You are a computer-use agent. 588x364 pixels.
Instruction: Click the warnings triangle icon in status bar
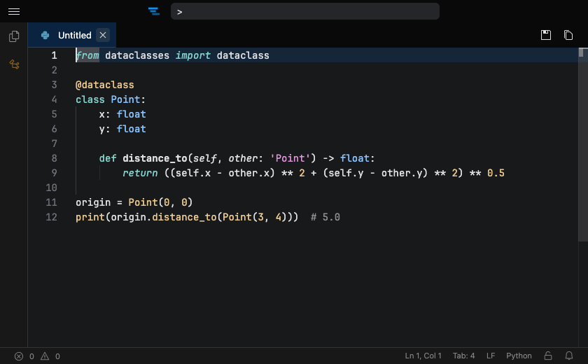(45, 356)
